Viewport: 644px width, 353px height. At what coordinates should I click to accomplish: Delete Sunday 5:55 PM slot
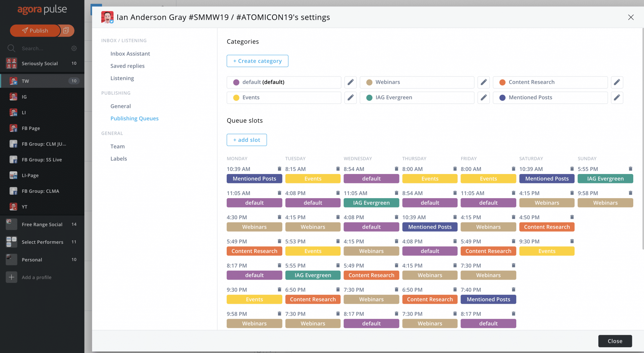pyautogui.click(x=630, y=169)
